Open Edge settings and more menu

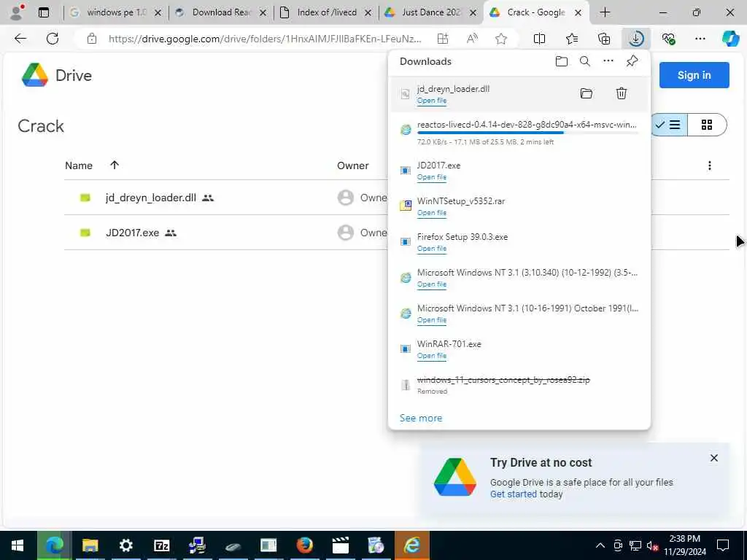(x=700, y=39)
